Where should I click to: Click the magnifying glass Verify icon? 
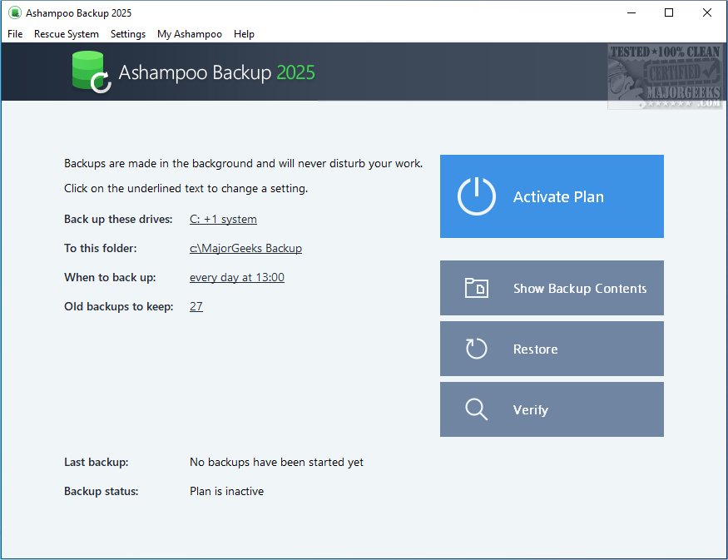(476, 410)
